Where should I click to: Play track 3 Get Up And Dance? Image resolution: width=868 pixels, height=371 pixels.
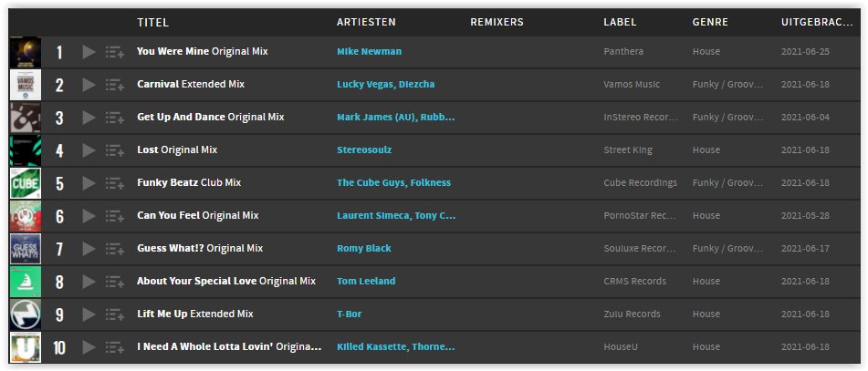(89, 118)
